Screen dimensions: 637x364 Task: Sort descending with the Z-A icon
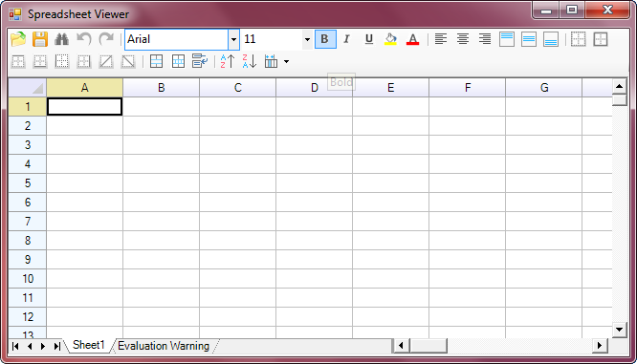[x=249, y=62]
